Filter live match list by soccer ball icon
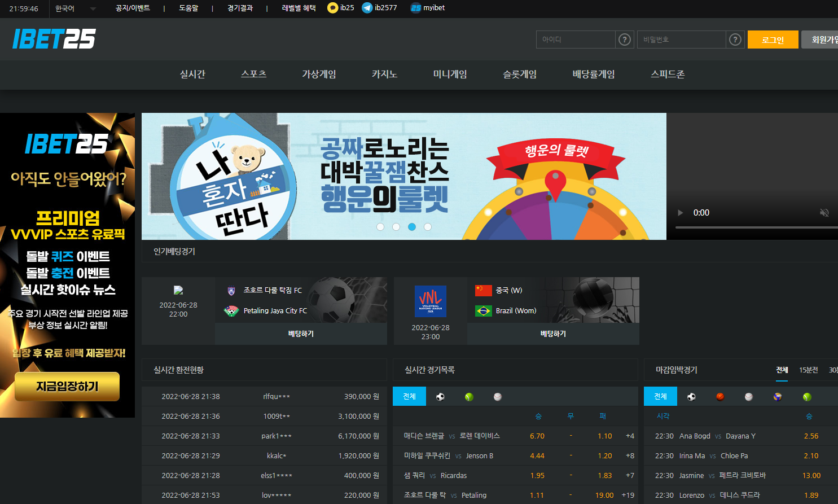Viewport: 838px width, 504px height. (x=440, y=397)
